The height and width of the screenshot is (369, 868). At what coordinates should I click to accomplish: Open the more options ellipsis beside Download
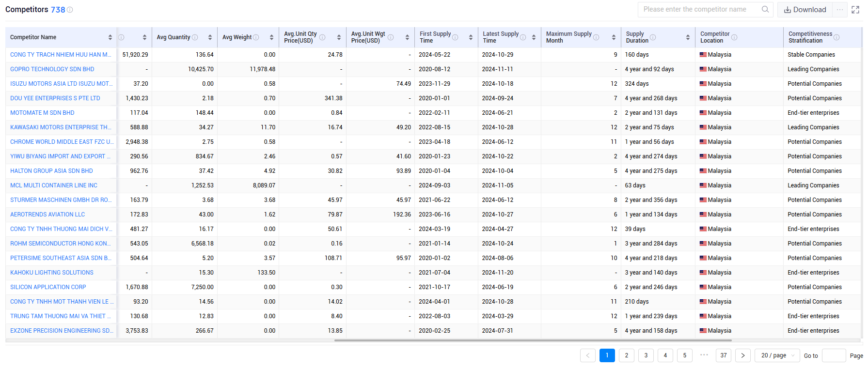coord(840,10)
